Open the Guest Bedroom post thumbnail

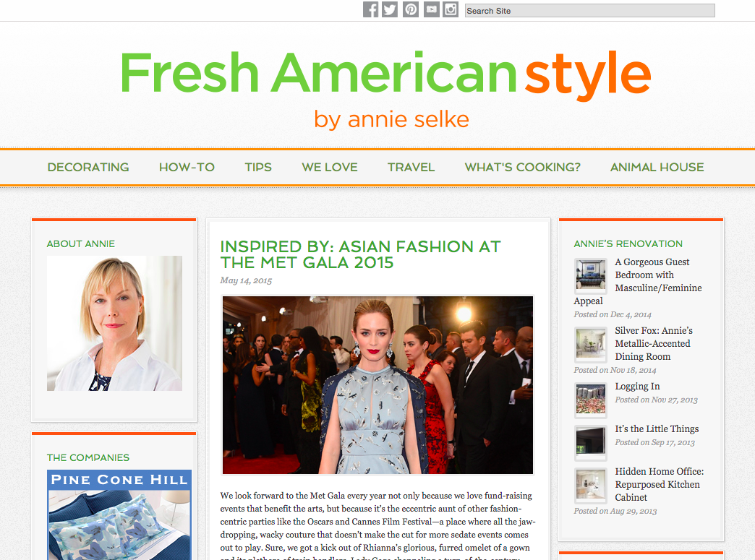pyautogui.click(x=591, y=276)
